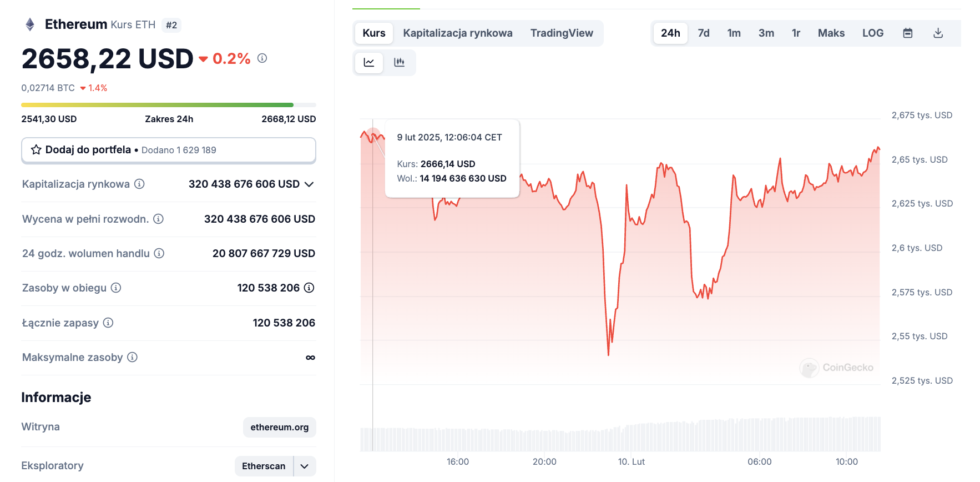980x482 pixels.
Task: Select the 1r time range
Action: [796, 33]
